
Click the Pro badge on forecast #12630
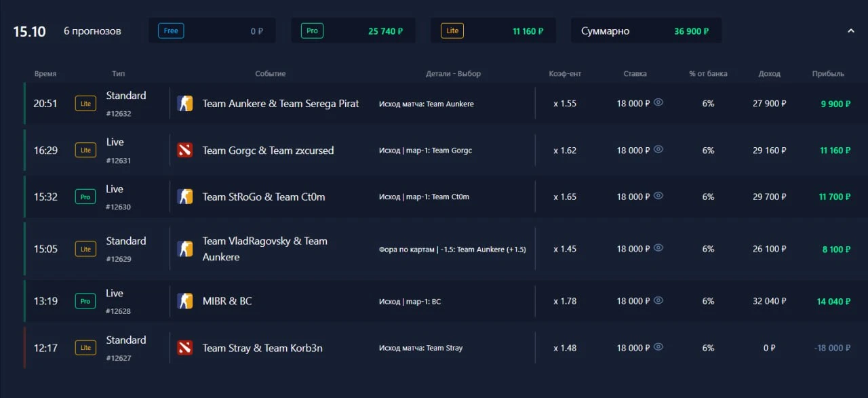(x=85, y=197)
